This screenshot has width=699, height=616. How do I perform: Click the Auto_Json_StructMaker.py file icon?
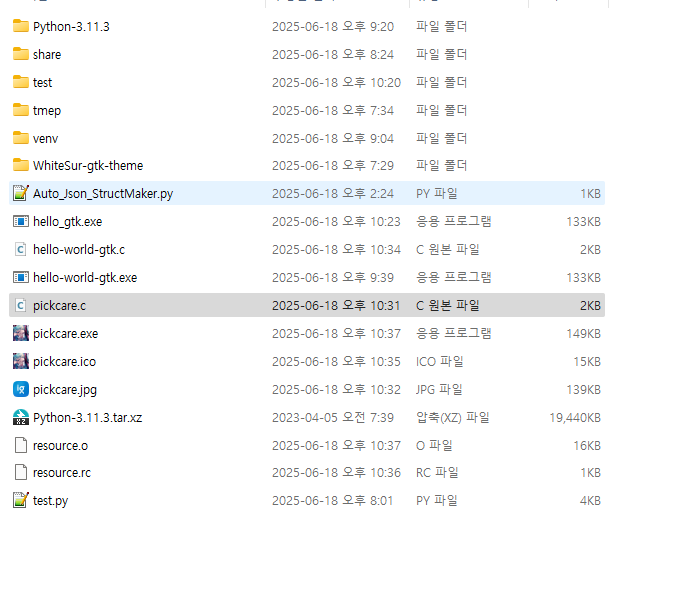[x=21, y=193]
